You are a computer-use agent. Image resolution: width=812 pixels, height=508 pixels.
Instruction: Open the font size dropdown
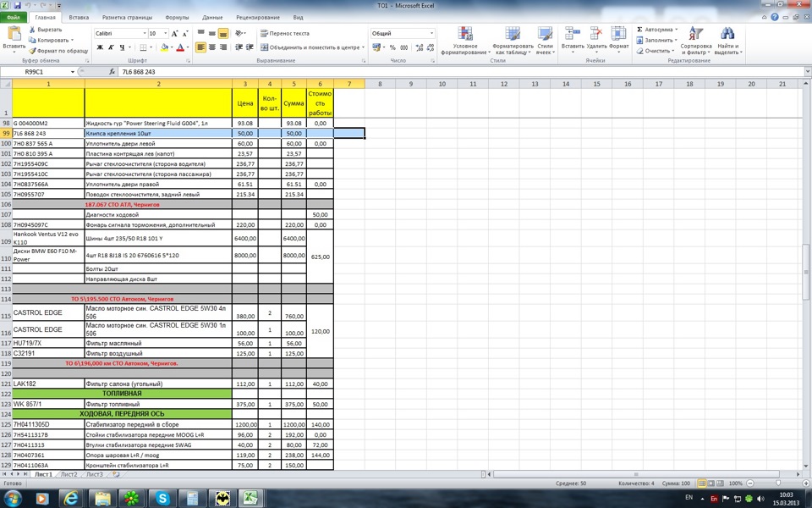coord(165,33)
